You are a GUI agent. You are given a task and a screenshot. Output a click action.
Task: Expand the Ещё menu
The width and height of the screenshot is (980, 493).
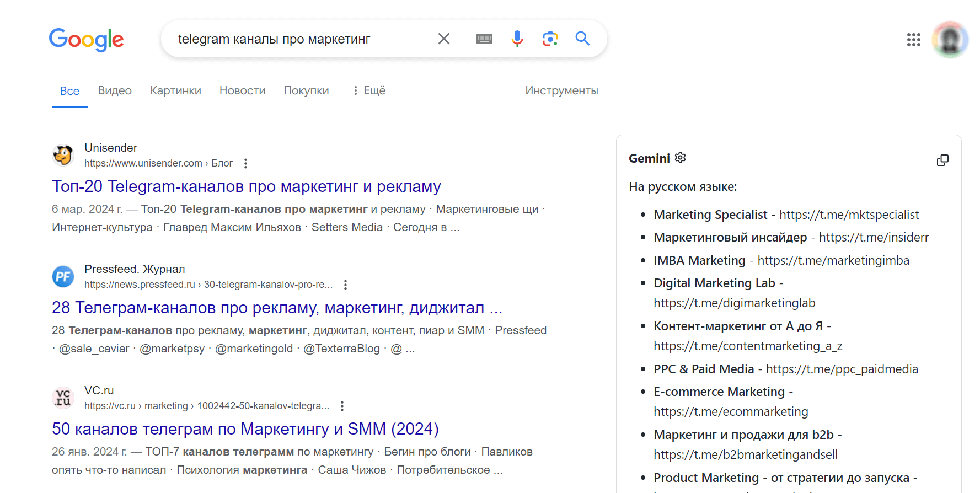click(369, 90)
